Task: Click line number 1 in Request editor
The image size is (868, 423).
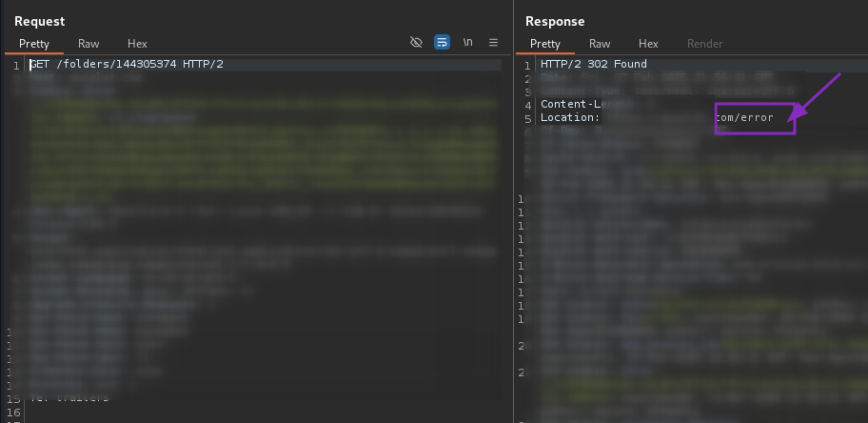Action: click(x=16, y=65)
